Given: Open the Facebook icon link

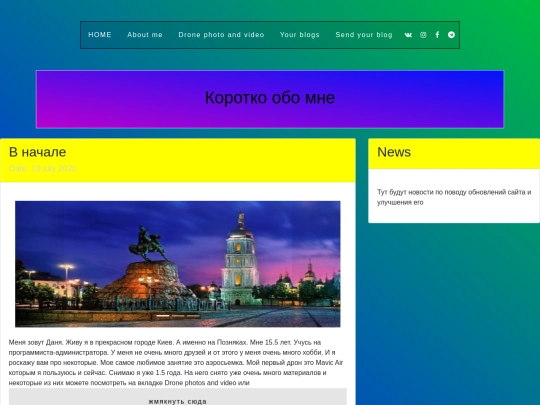Looking at the screenshot, I should click(437, 35).
